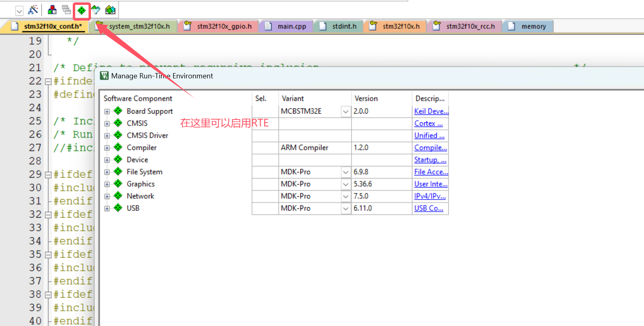Click the Network component diamond icon
The image size is (644, 326).
pos(118,196)
